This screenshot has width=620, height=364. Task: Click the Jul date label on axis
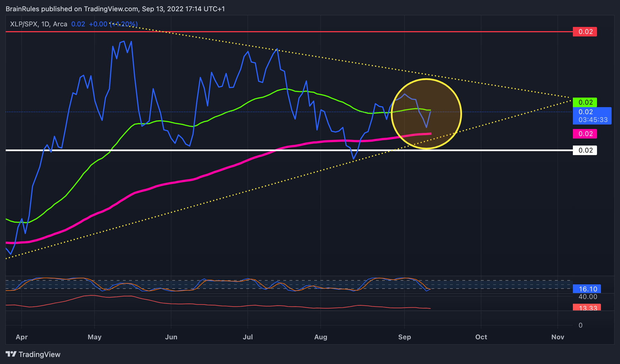pos(248,337)
